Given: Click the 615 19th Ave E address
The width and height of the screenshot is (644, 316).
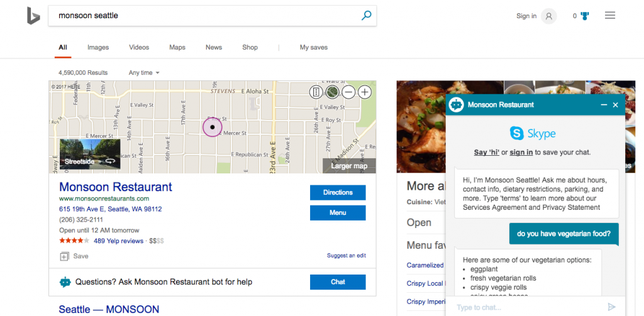Looking at the screenshot, I should pyautogui.click(x=111, y=209).
